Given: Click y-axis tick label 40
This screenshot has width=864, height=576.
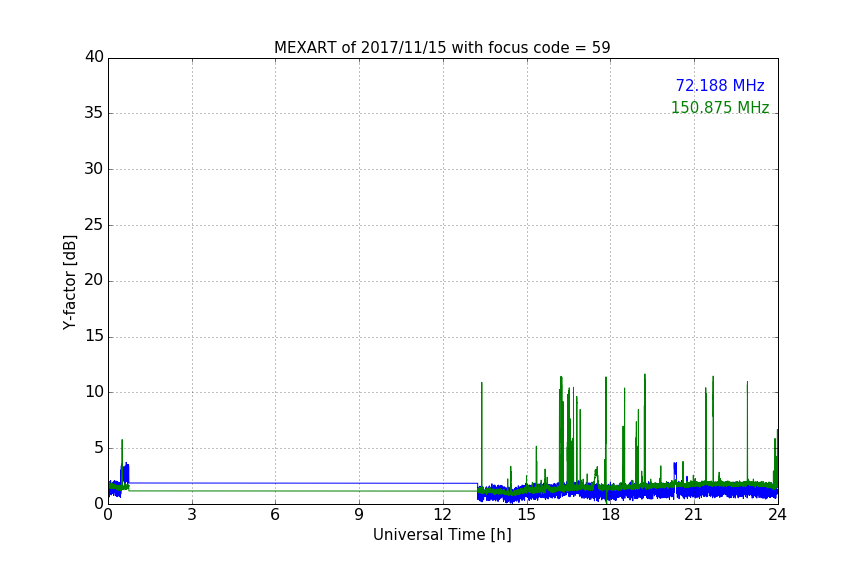Looking at the screenshot, I should pyautogui.click(x=94, y=57).
